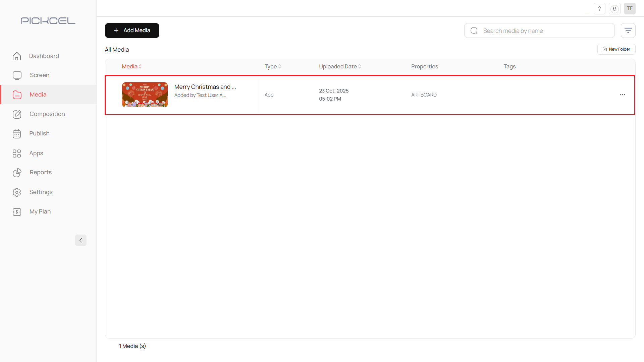Viewport: 644px width, 362px height.
Task: Click the notification bell icon
Action: [614, 9]
